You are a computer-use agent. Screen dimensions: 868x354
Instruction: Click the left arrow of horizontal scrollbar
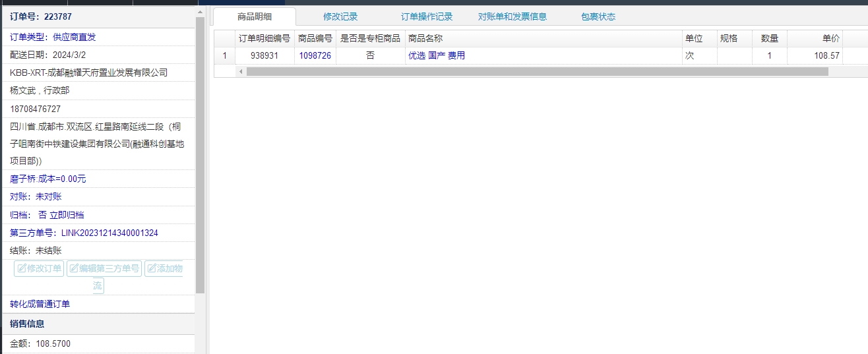(241, 71)
